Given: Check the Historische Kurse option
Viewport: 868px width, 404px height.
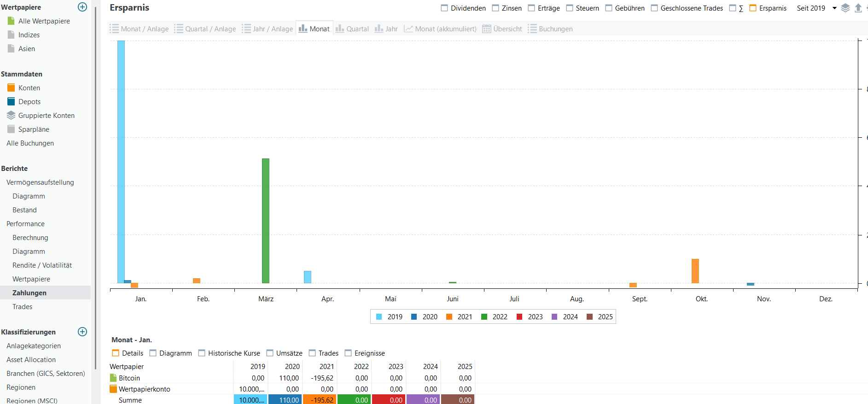Looking at the screenshot, I should [x=202, y=353].
